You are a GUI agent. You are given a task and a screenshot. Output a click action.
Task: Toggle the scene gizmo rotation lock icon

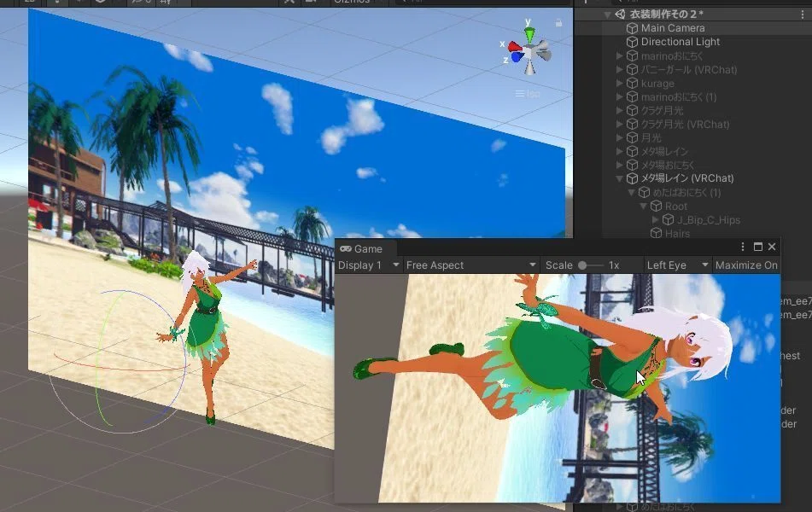558,23
